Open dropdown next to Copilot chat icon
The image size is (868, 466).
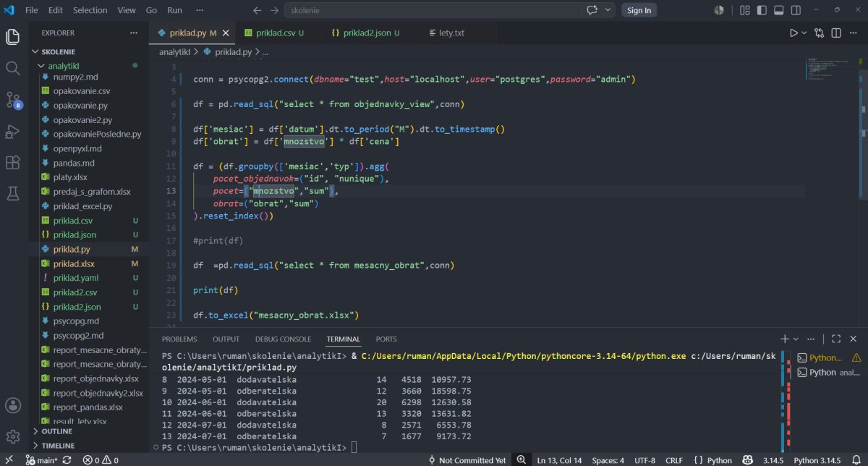[608, 10]
